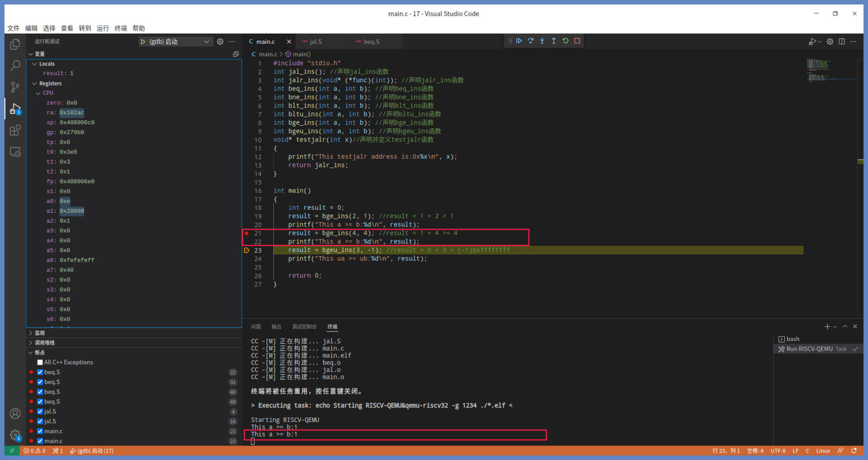Click the Step Out debug icon
This screenshot has height=460, width=868.
click(x=554, y=41)
